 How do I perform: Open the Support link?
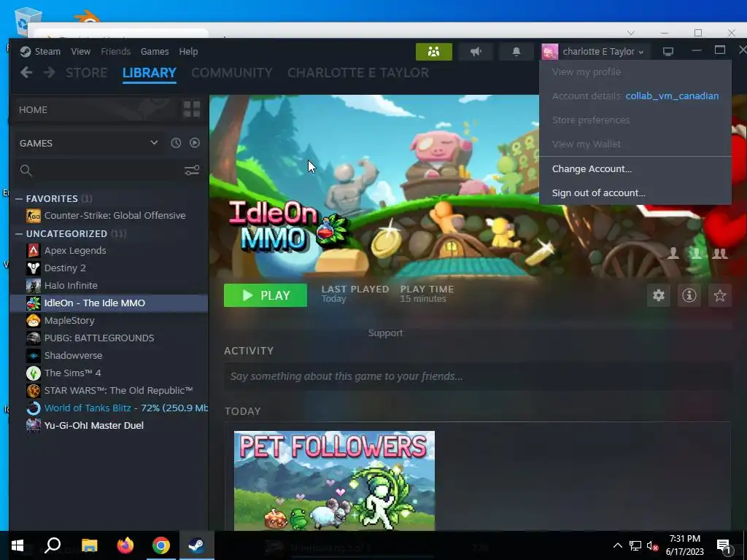[x=385, y=332]
